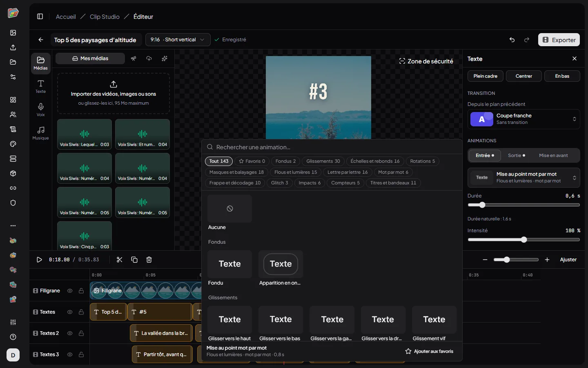The height and width of the screenshot is (368, 588).
Task: Switch to the Mise en avant tab
Action: 553,155
